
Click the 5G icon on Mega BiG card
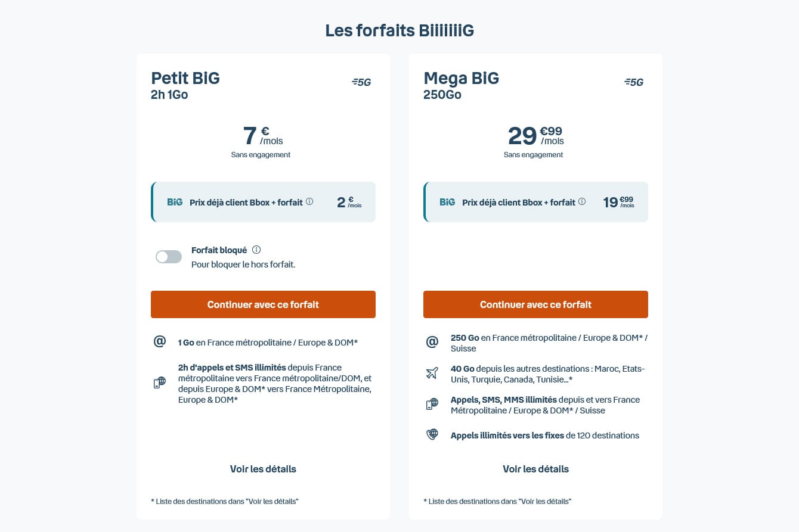[x=634, y=82]
